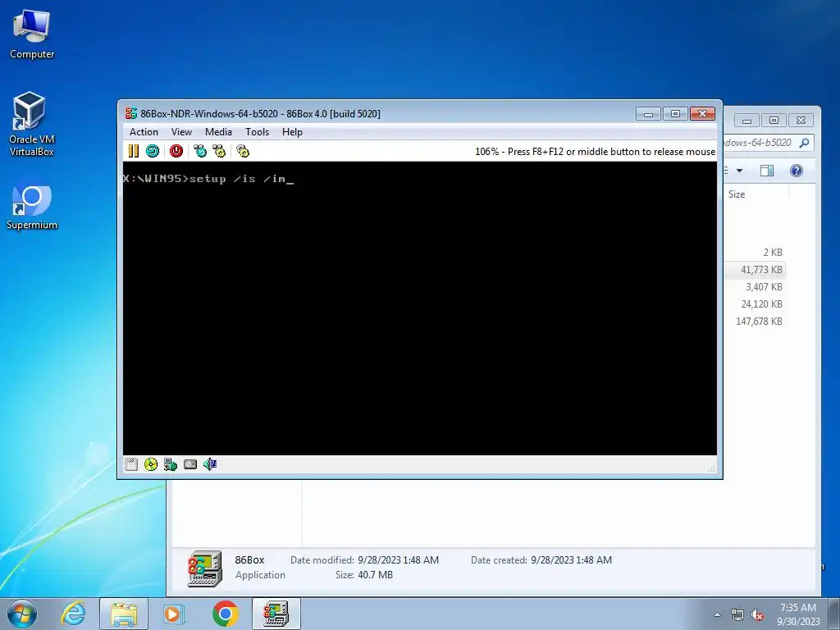Click the hard disk status bar icon
840x630 pixels.
pyautogui.click(x=190, y=464)
